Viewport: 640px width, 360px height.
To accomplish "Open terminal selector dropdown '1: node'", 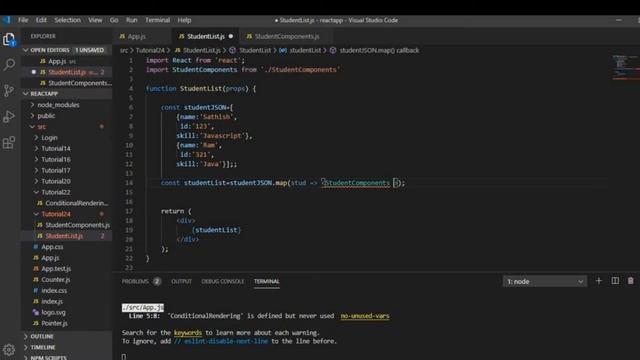I will pos(545,281).
